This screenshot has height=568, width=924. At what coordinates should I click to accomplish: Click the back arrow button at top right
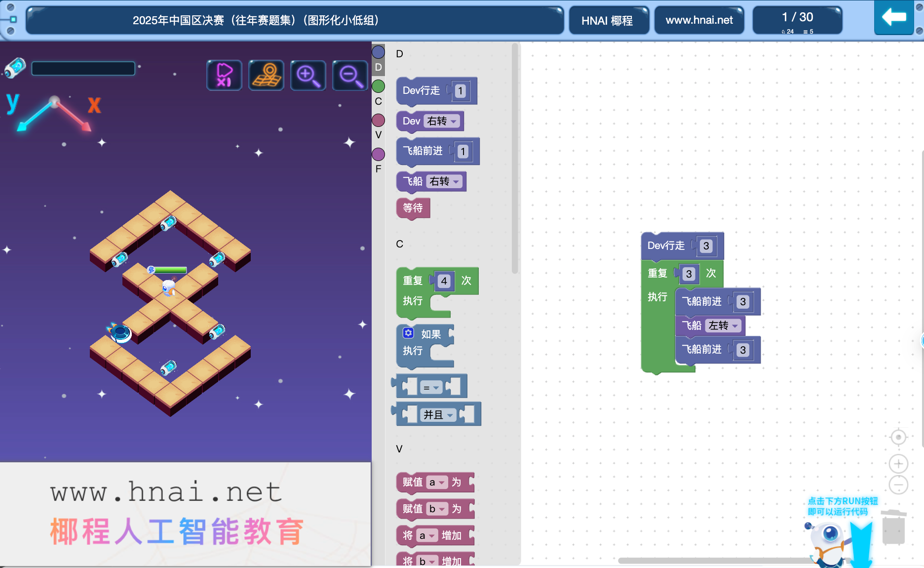[893, 17]
